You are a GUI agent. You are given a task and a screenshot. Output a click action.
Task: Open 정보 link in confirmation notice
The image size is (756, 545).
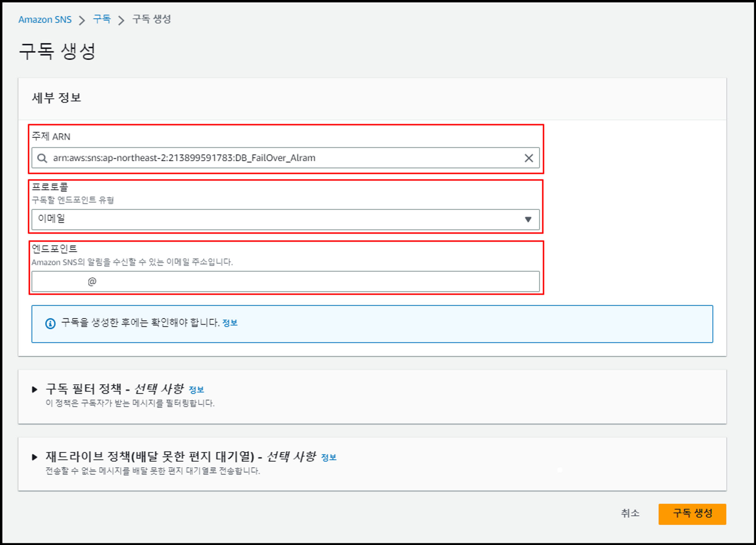(x=230, y=323)
